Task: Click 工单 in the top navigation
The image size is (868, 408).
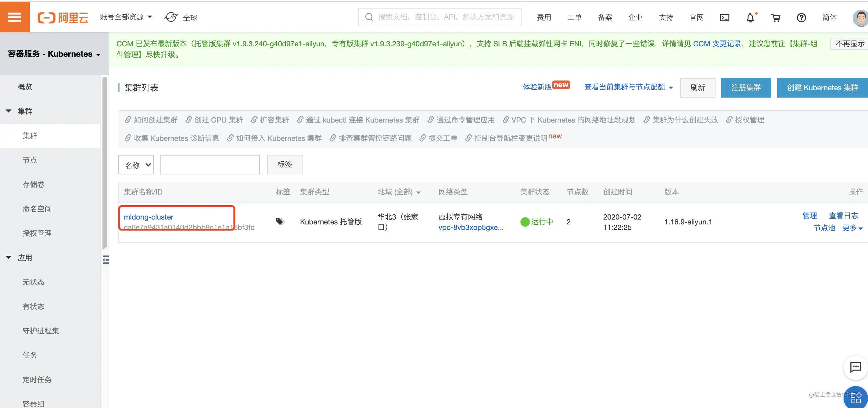Action: coord(574,17)
